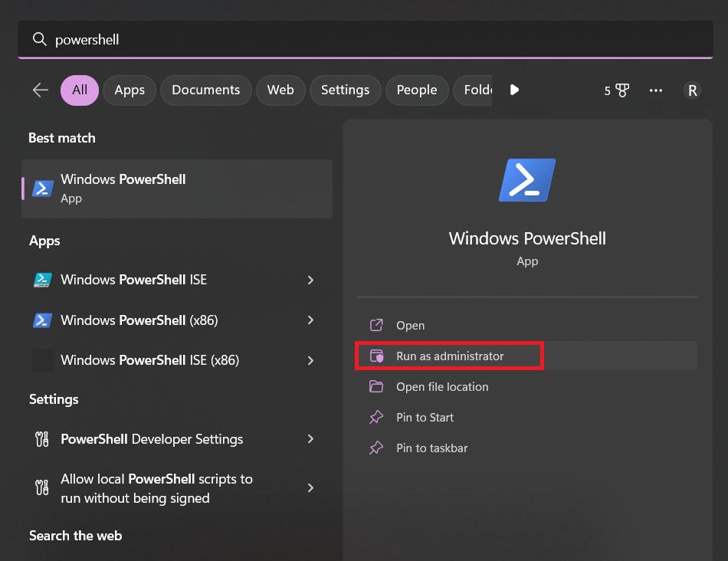This screenshot has height=561, width=728.
Task: Click the back arrow icon
Action: pyautogui.click(x=41, y=90)
